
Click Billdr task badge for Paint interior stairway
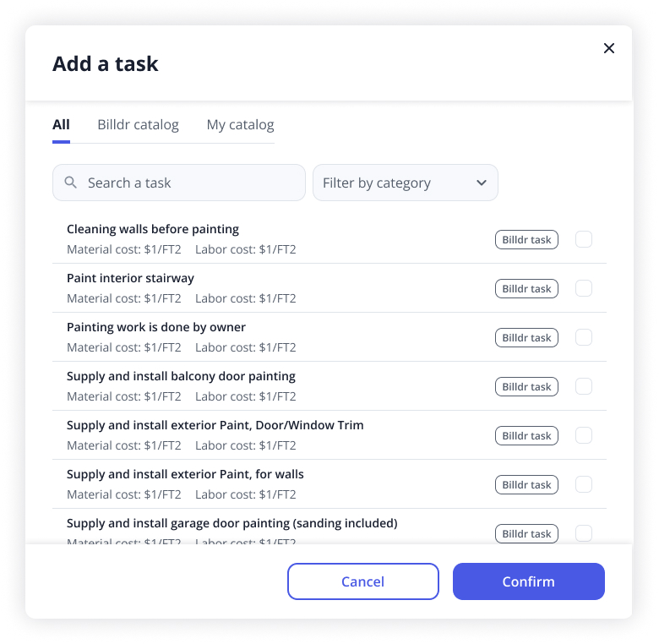click(x=526, y=289)
